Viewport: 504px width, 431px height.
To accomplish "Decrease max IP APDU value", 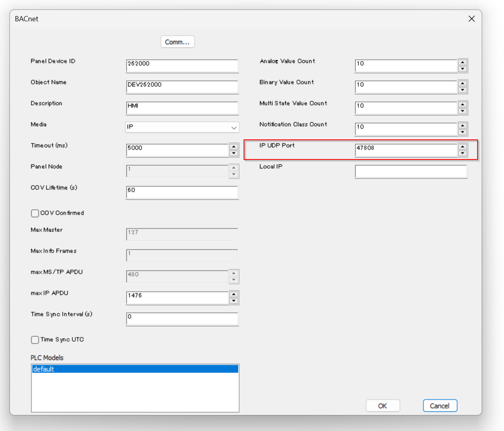I will 234,301.
